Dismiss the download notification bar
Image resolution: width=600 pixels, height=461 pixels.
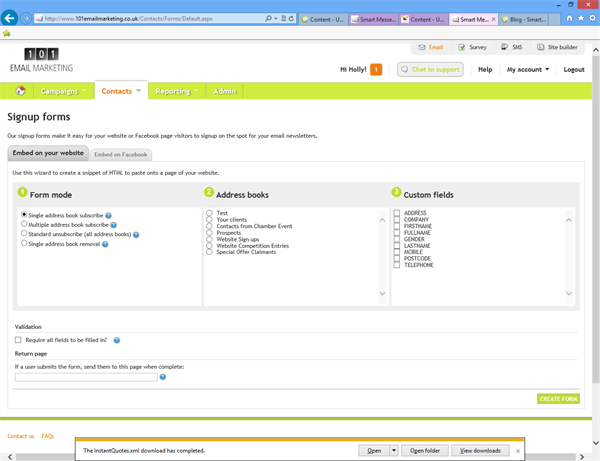tap(518, 451)
